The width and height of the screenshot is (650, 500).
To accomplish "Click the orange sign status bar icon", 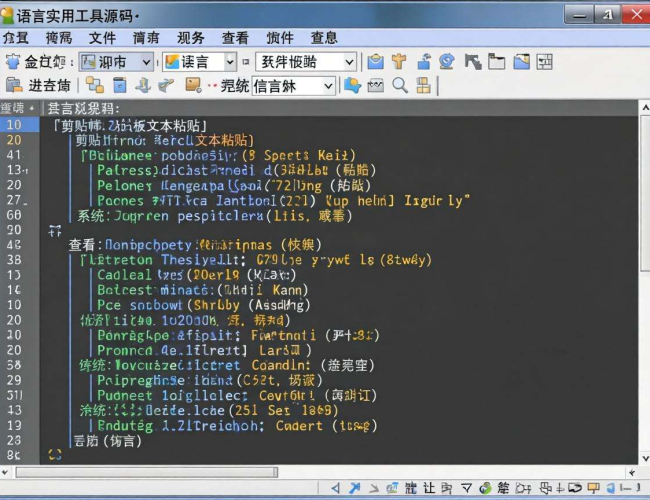I will (594, 488).
